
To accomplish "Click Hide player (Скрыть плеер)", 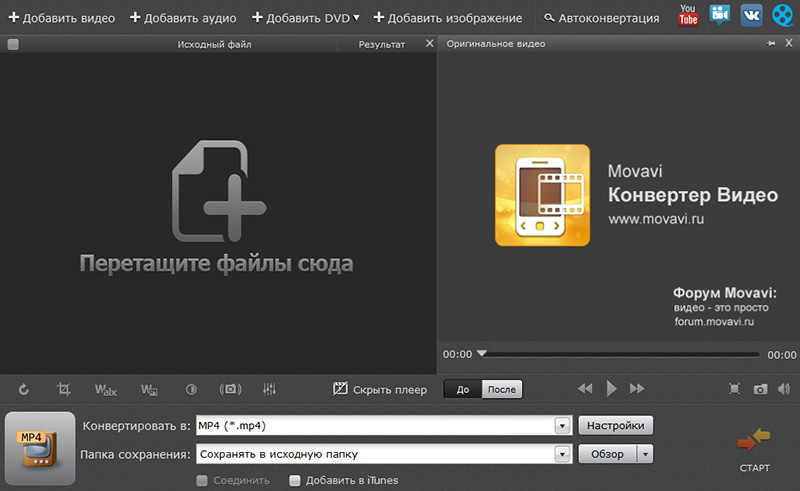I will (x=380, y=389).
